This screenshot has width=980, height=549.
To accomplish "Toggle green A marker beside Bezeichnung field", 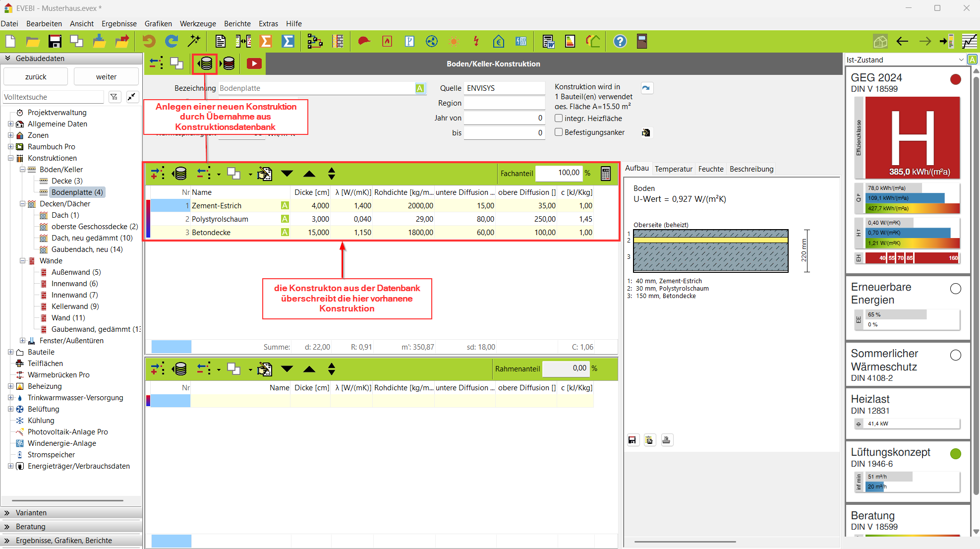I will tap(420, 88).
